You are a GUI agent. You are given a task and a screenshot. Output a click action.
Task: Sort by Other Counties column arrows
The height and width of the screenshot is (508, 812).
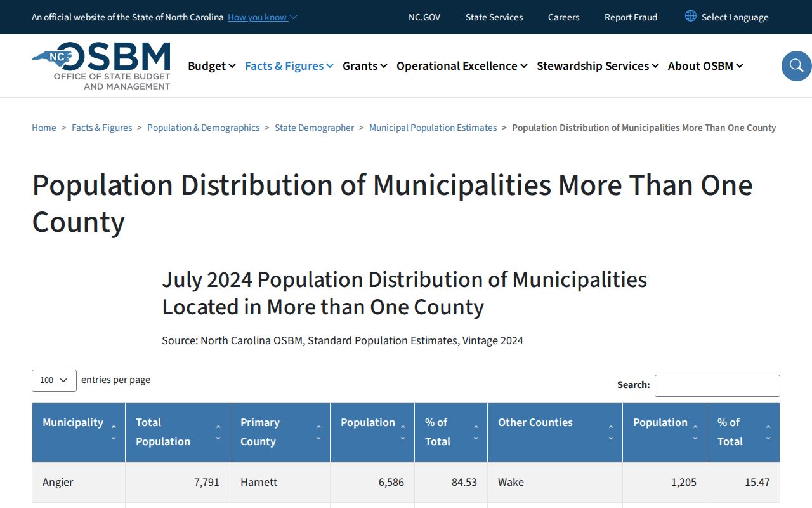coord(611,432)
